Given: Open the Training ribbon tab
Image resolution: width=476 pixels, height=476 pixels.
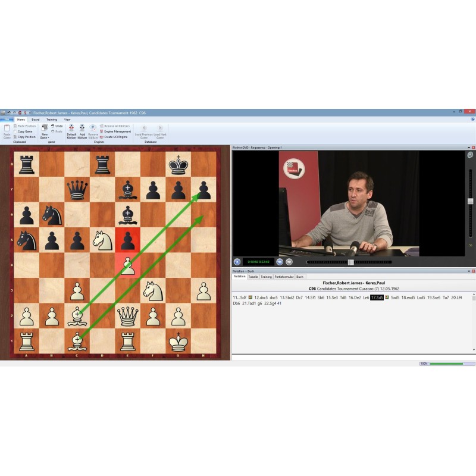Looking at the screenshot, I should coord(52,120).
